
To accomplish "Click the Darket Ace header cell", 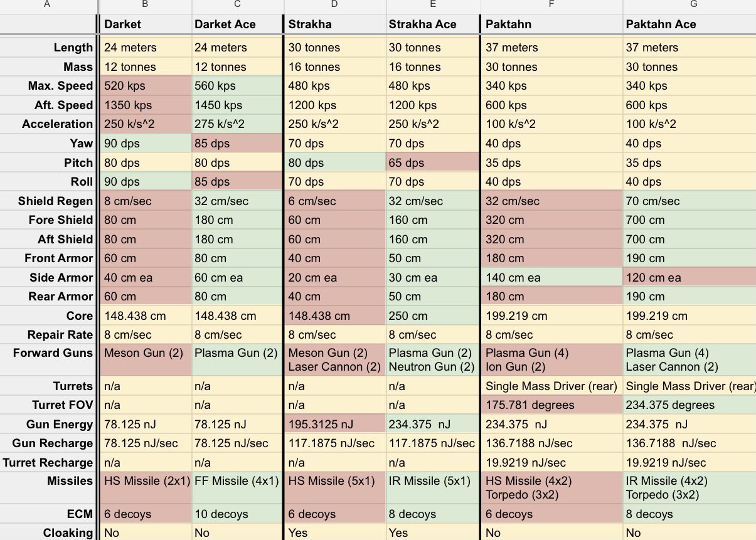I will pos(237,24).
